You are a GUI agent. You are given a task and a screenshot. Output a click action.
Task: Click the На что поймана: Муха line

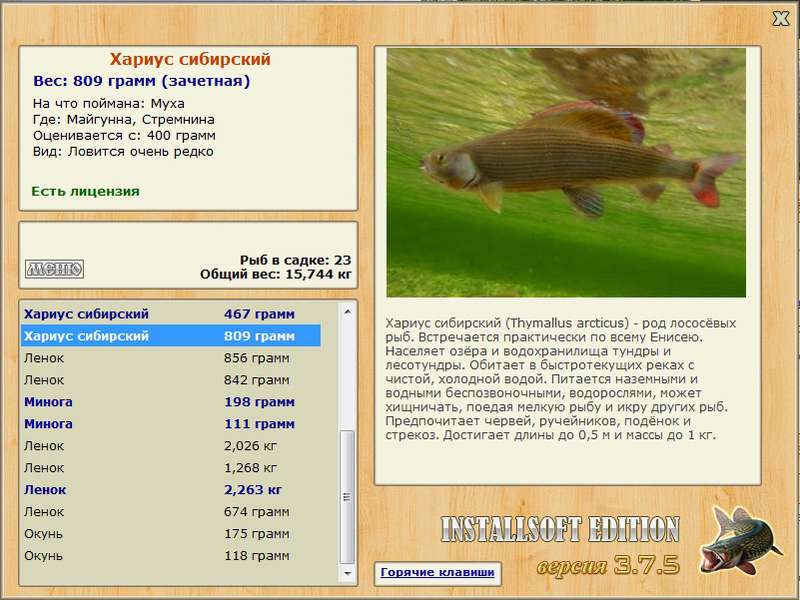(x=109, y=104)
